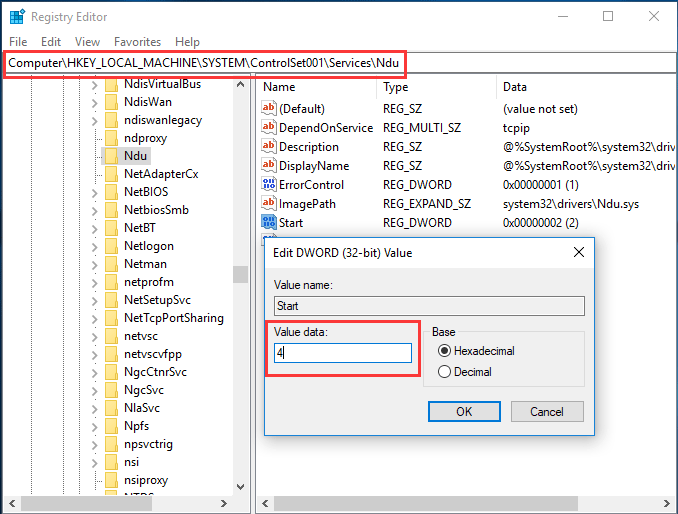Image resolution: width=678 pixels, height=514 pixels.
Task: Open the Help menu
Action: pos(187,42)
